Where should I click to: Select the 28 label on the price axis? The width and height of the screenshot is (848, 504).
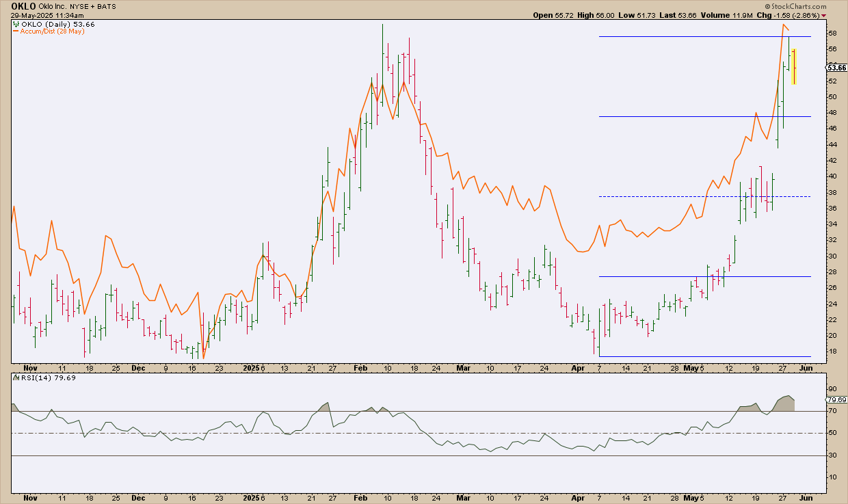pyautogui.click(x=832, y=271)
